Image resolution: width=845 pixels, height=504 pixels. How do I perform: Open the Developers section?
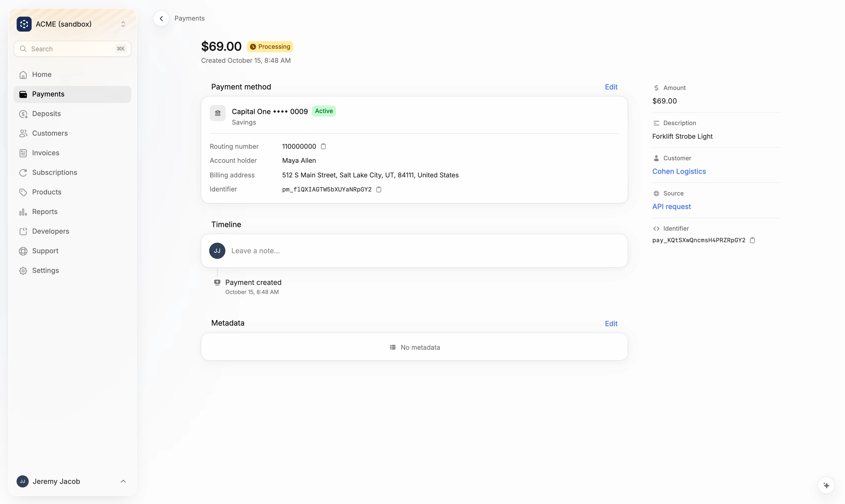[72, 231]
